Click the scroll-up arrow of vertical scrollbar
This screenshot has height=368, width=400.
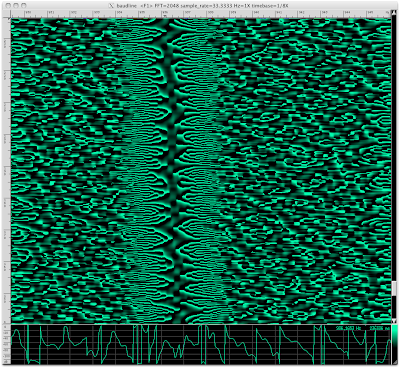[x=394, y=13]
